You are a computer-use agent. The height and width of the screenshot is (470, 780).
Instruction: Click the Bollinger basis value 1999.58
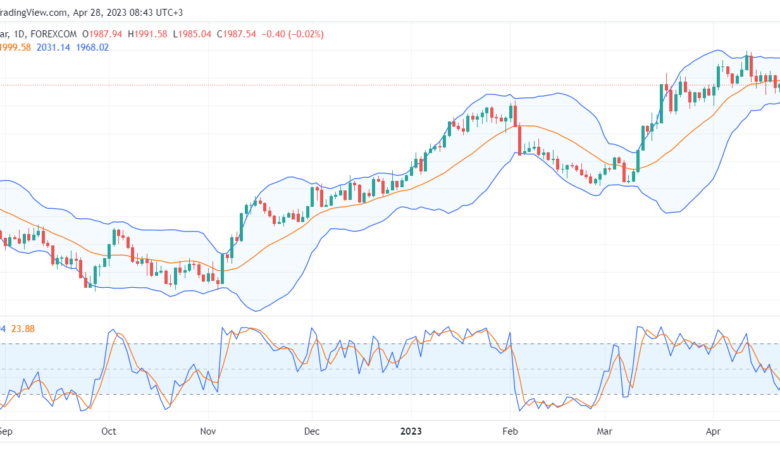pos(15,48)
